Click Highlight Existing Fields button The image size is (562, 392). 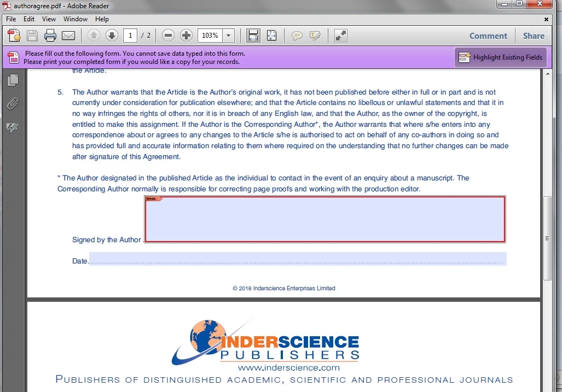[x=501, y=57]
